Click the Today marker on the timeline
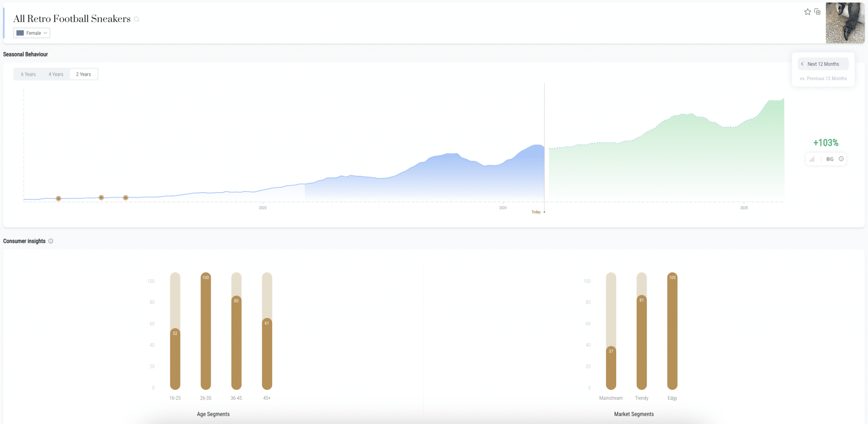868x424 pixels. coord(537,212)
